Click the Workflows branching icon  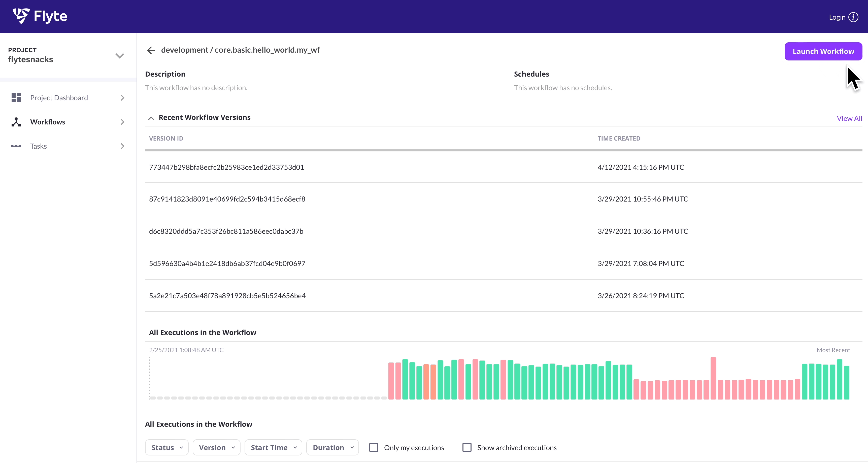click(16, 122)
